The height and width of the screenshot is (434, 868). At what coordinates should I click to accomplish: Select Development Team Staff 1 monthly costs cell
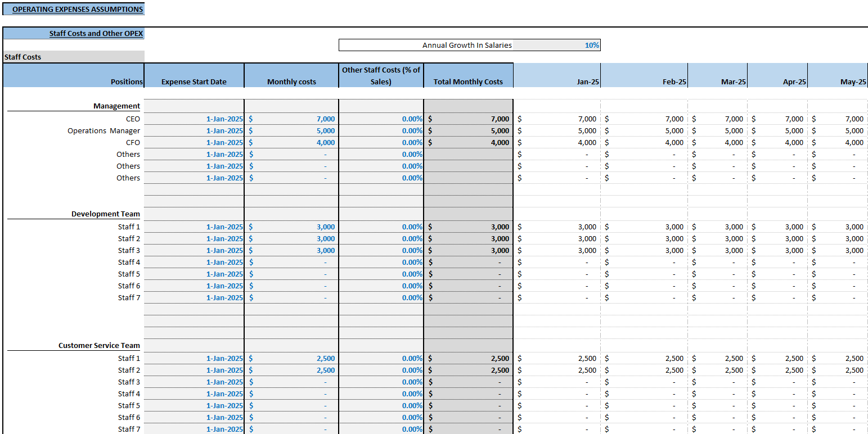(291, 227)
